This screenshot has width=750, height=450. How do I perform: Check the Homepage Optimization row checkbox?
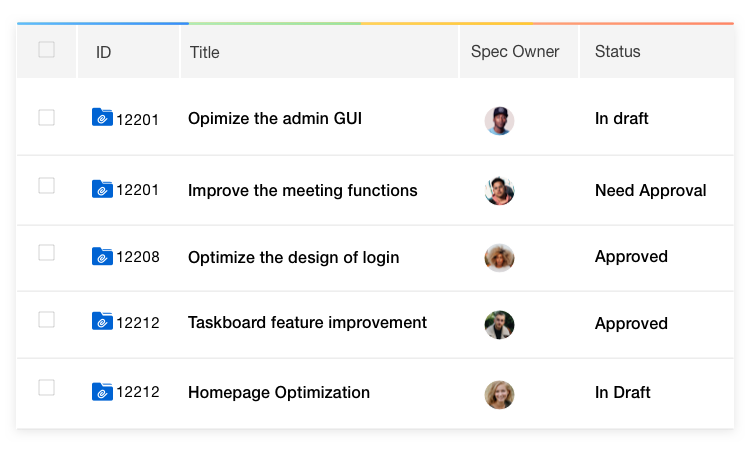pos(46,387)
